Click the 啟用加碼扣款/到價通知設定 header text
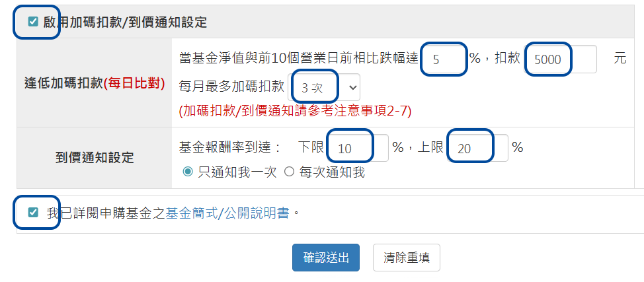This screenshot has width=644, height=282. click(x=126, y=22)
